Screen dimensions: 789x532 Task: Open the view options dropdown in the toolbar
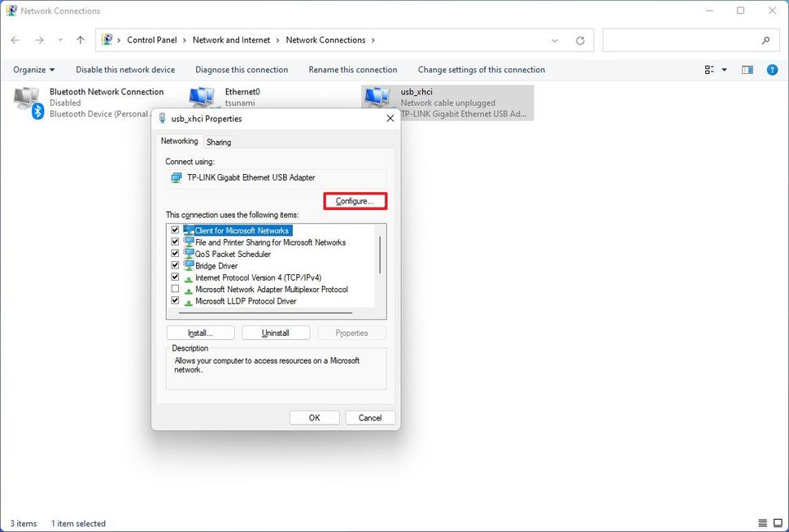point(714,70)
